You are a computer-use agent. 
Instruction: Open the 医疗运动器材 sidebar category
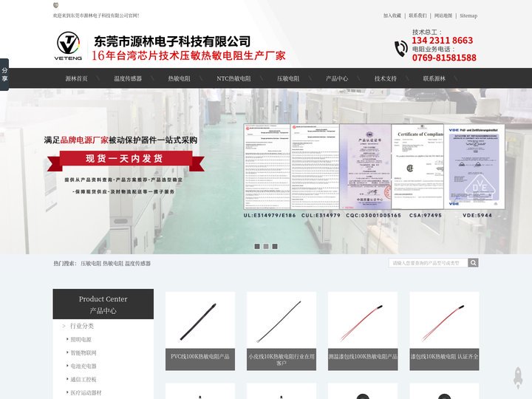[86, 392]
